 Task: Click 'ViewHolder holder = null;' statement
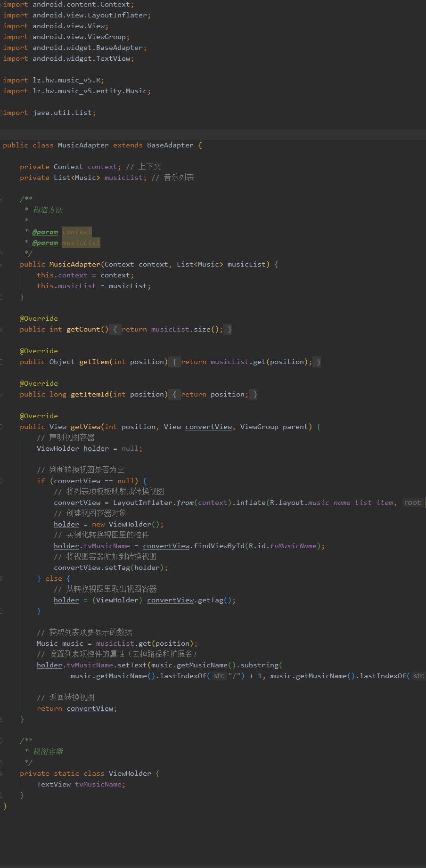click(x=90, y=448)
